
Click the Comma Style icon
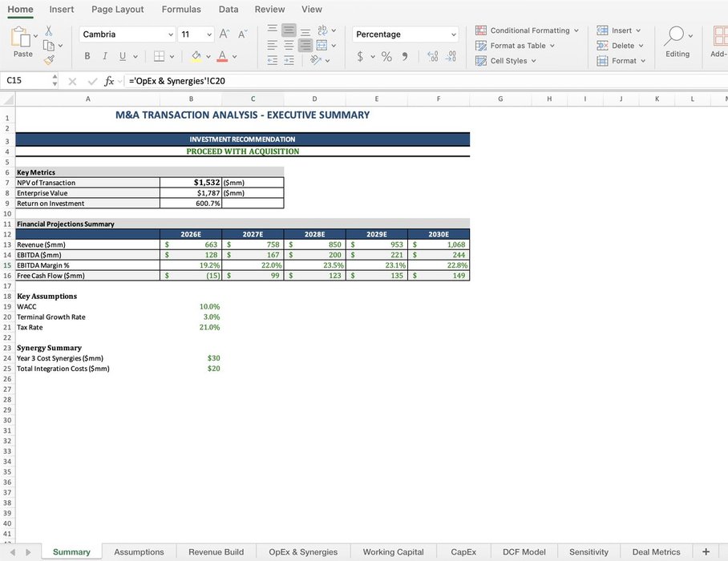405,57
